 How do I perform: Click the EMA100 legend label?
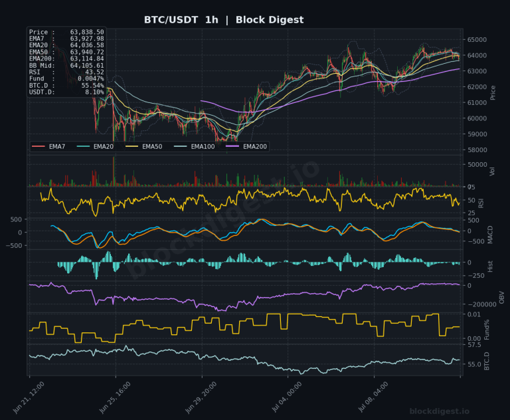pos(203,146)
